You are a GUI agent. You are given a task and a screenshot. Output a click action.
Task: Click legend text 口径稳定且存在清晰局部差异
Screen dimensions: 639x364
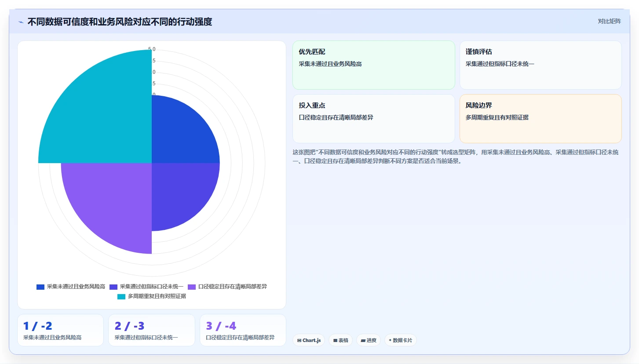coord(233,287)
